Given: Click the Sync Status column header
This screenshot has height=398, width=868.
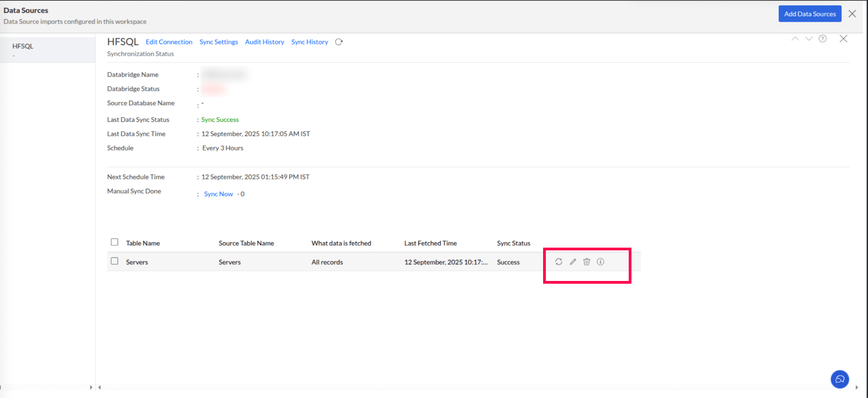Looking at the screenshot, I should pyautogui.click(x=514, y=243).
